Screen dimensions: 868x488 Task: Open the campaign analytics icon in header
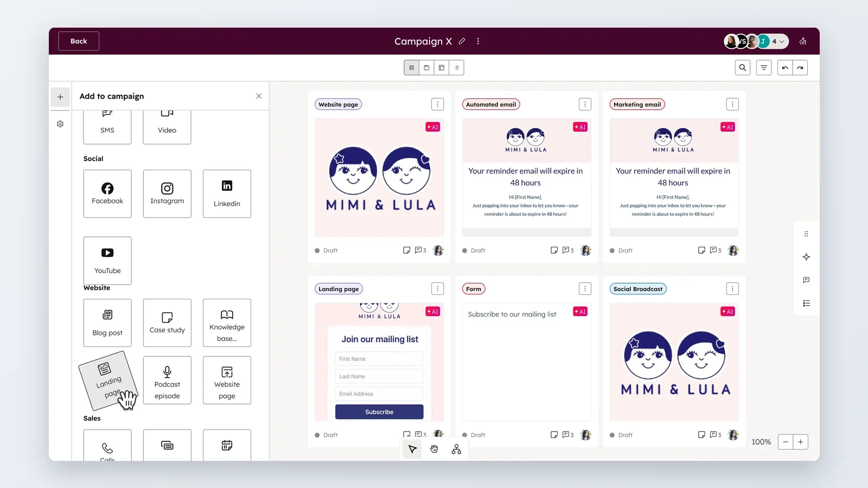click(x=803, y=41)
